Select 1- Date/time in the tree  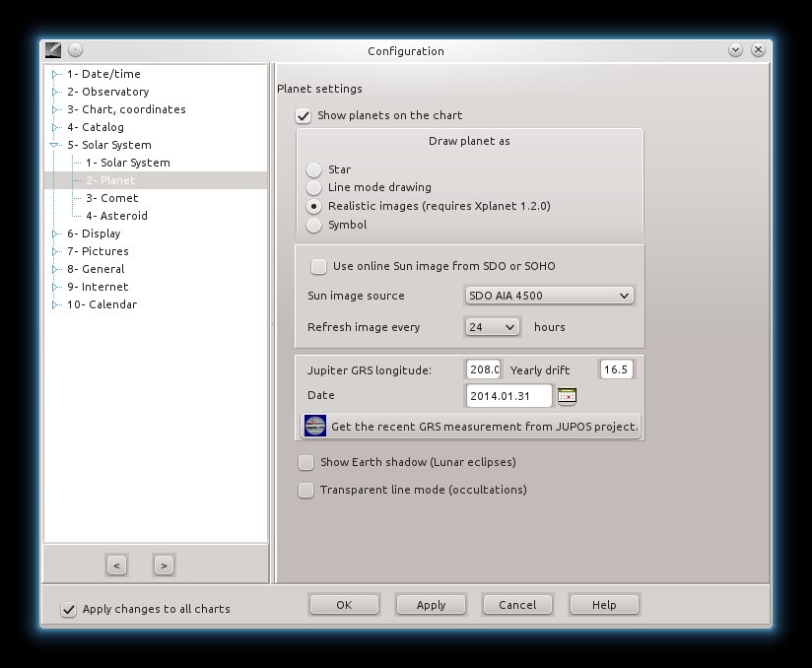click(x=103, y=74)
